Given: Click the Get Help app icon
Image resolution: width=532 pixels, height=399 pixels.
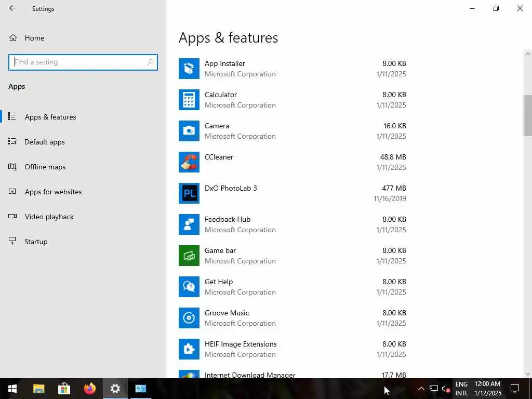Looking at the screenshot, I should (x=189, y=287).
